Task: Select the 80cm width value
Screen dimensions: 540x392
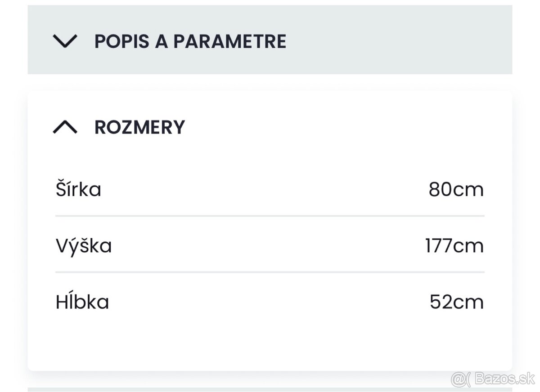Action: pos(456,189)
